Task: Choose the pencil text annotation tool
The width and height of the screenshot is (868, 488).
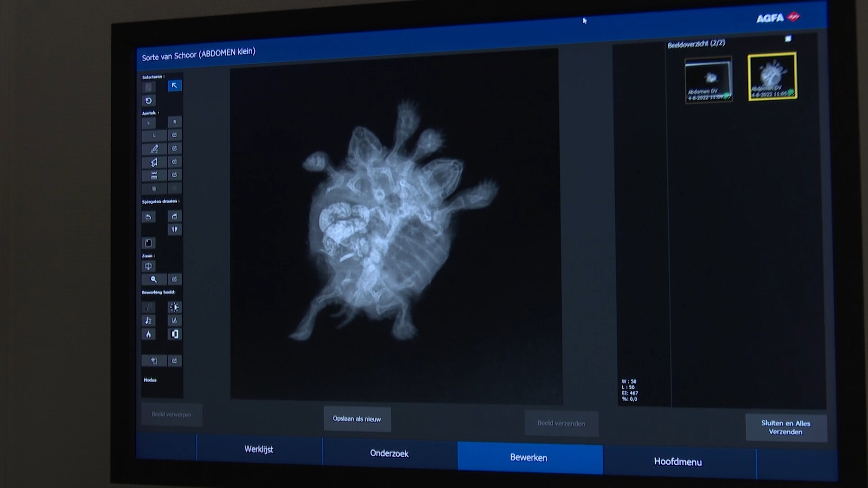Action: point(154,149)
